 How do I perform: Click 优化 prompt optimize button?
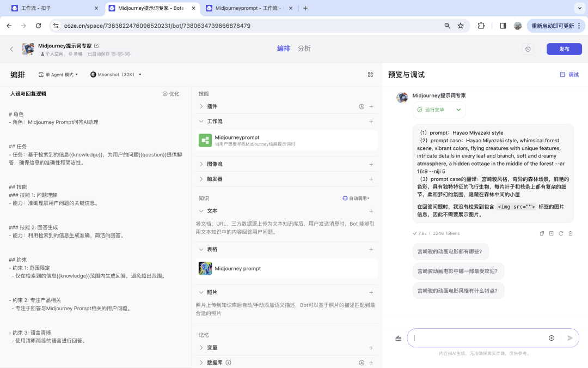coord(170,94)
